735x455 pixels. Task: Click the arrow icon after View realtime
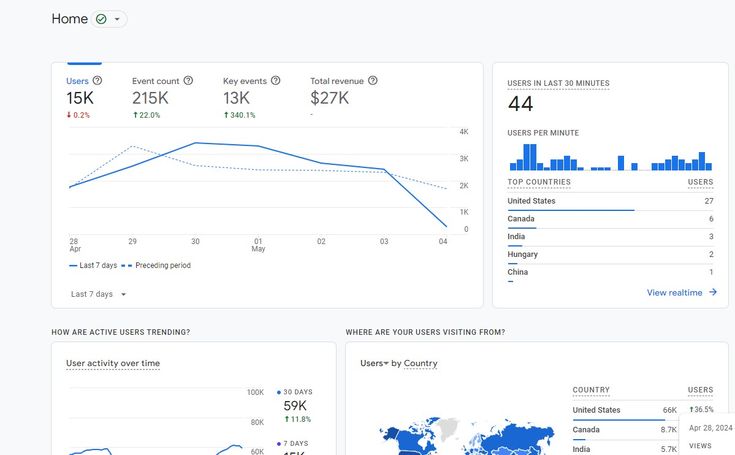coord(713,293)
